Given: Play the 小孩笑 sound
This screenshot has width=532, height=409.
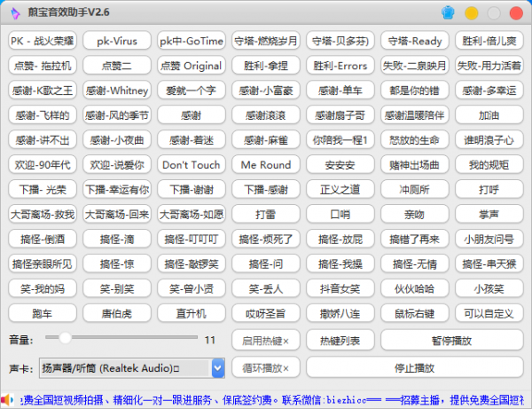Looking at the screenshot, I should pyautogui.click(x=489, y=288).
